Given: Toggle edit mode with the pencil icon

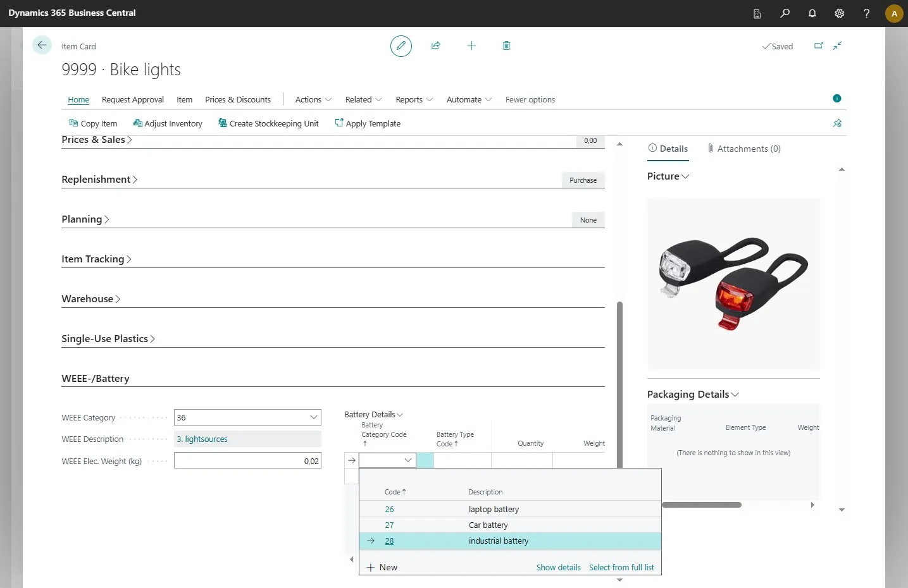Looking at the screenshot, I should point(401,46).
